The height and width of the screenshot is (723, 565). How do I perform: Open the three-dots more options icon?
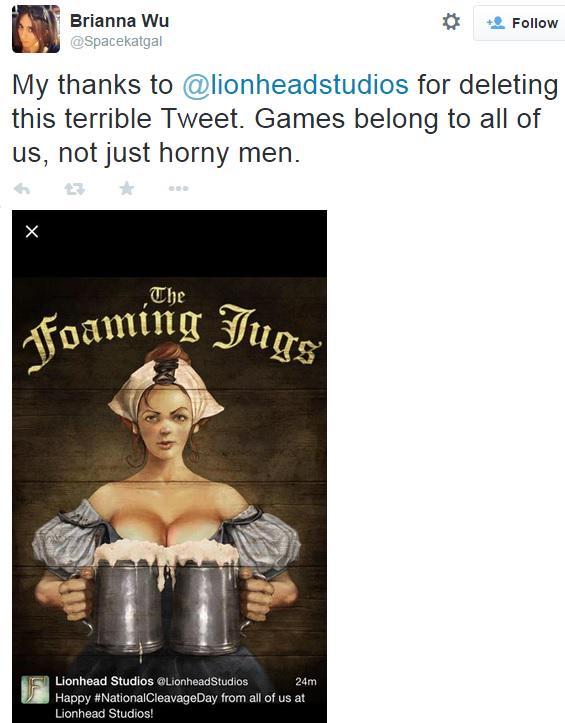pyautogui.click(x=178, y=188)
